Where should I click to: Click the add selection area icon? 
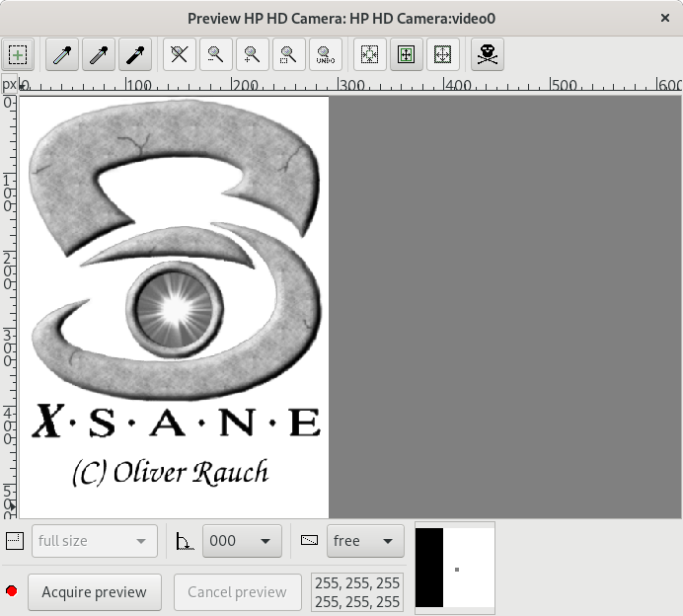(18, 55)
